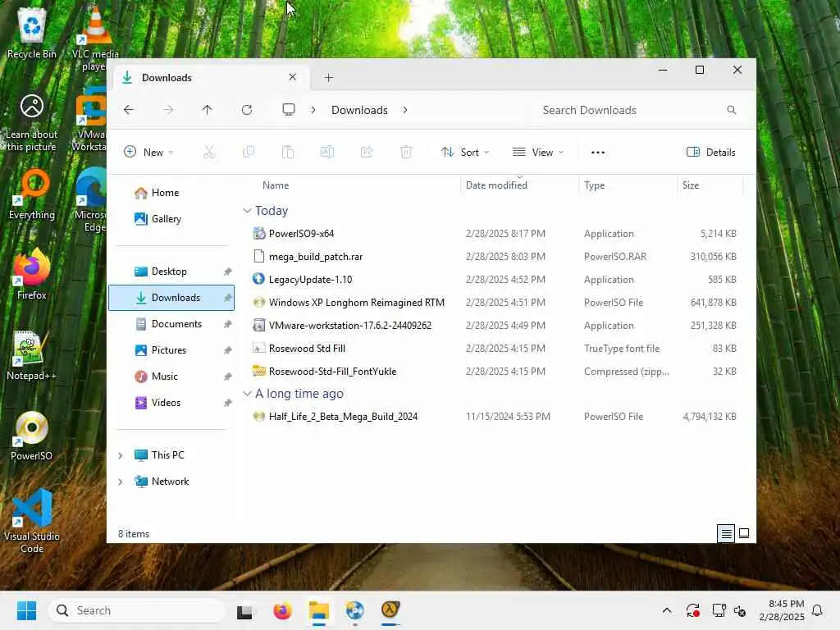This screenshot has width=840, height=630.
Task: Click chevron before Downloads in address bar
Action: point(313,110)
